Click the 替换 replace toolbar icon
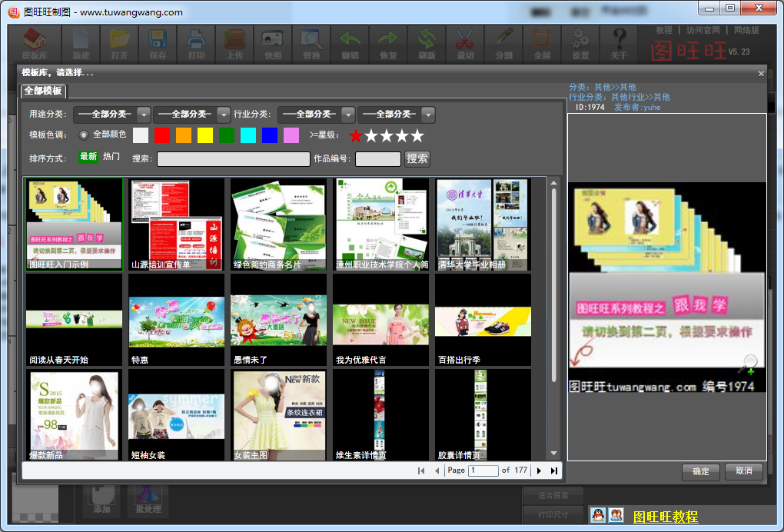 click(x=311, y=44)
